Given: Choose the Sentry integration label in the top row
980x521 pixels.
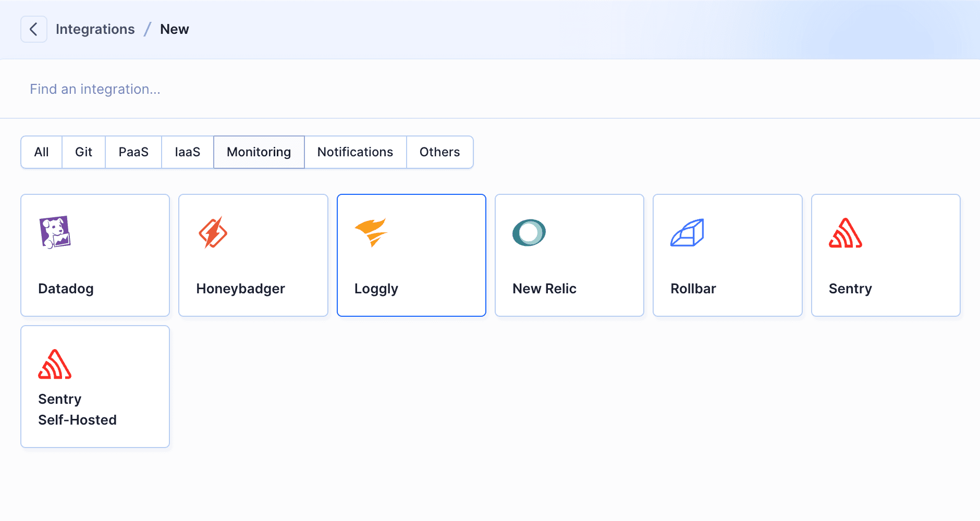Looking at the screenshot, I should point(851,289).
